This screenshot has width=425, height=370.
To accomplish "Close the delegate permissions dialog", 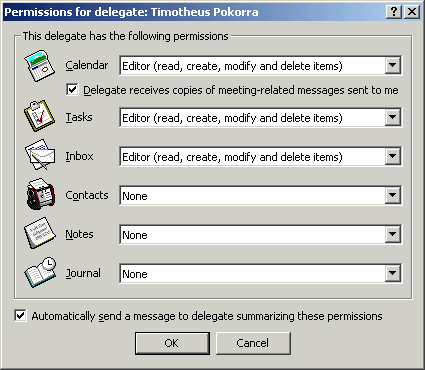I will (x=412, y=12).
